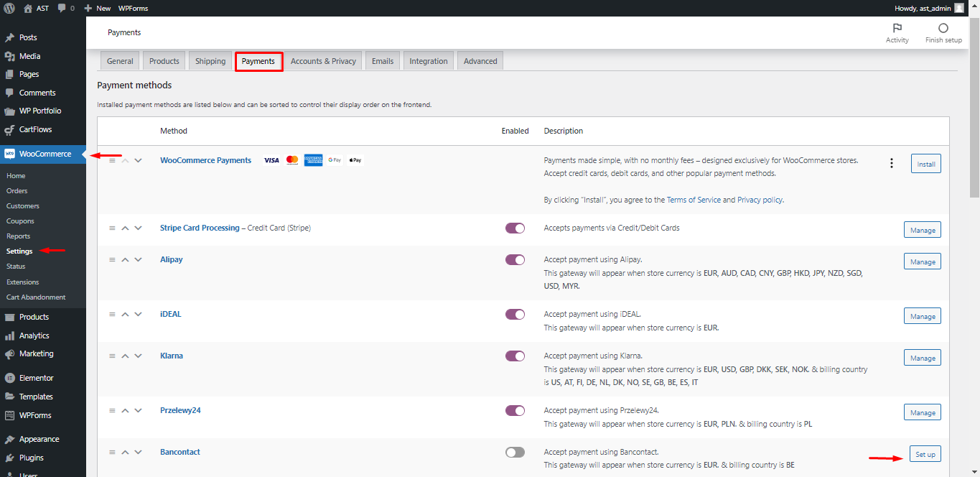Open the Emails settings tab
Screen dimensions: 980x477
(x=383, y=61)
